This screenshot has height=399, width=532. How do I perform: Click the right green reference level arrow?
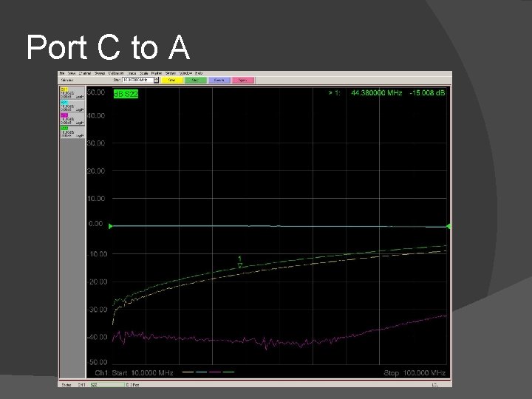coord(449,226)
